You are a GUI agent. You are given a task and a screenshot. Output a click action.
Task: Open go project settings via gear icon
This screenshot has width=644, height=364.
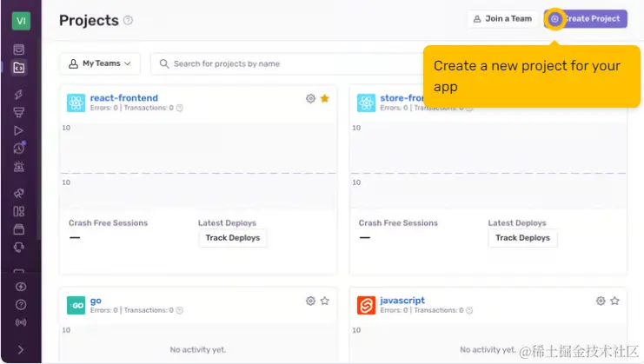(x=310, y=301)
